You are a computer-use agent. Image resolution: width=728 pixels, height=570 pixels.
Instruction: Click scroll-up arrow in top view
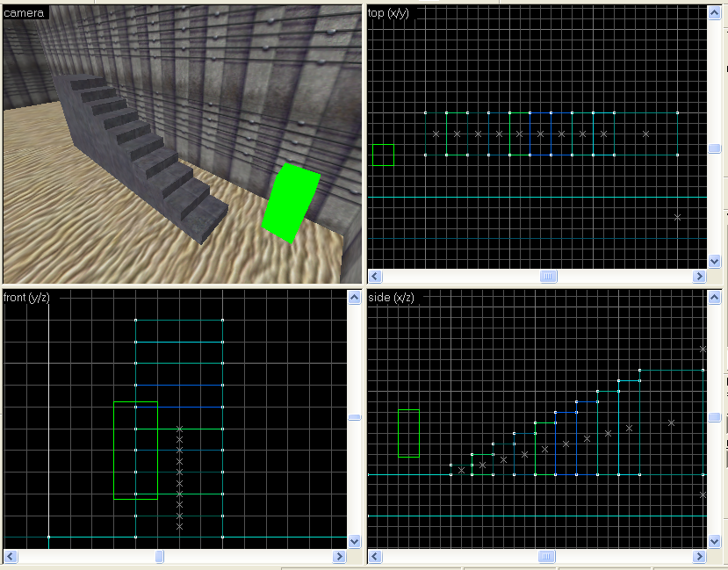click(x=714, y=12)
